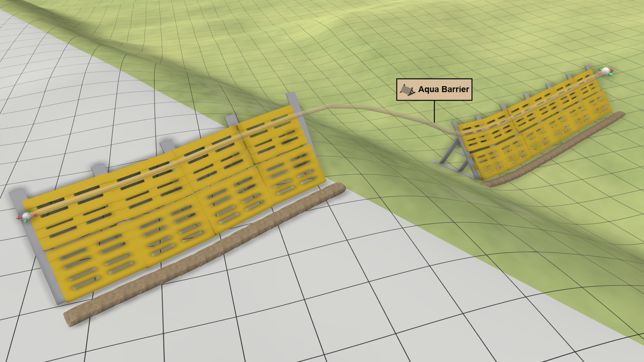Screen dimensions: 644x362
Task: Click the green arrow on the left gizmo
Action: [x=28, y=212]
